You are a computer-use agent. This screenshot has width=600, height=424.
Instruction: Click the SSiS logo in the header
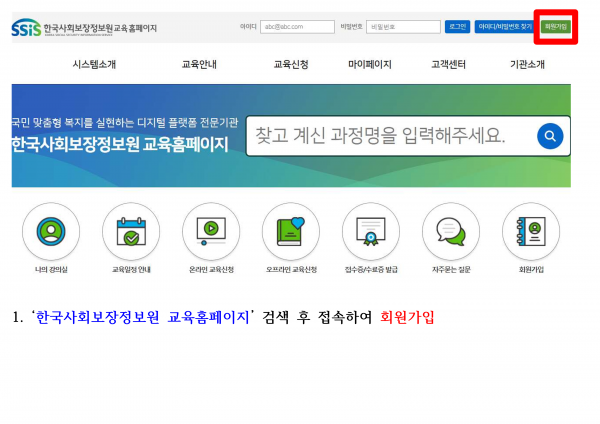(26, 28)
